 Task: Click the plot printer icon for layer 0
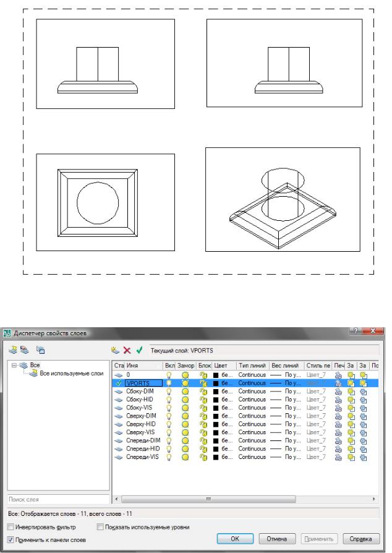pos(338,375)
